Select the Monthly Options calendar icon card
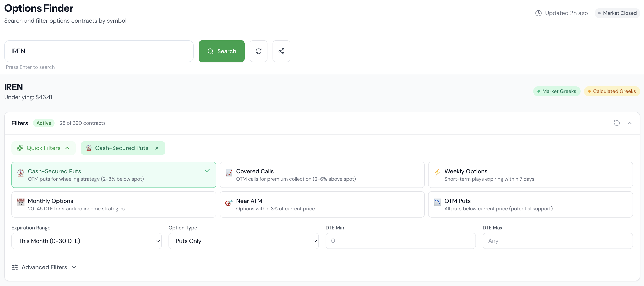The height and width of the screenshot is (286, 644). [114, 204]
